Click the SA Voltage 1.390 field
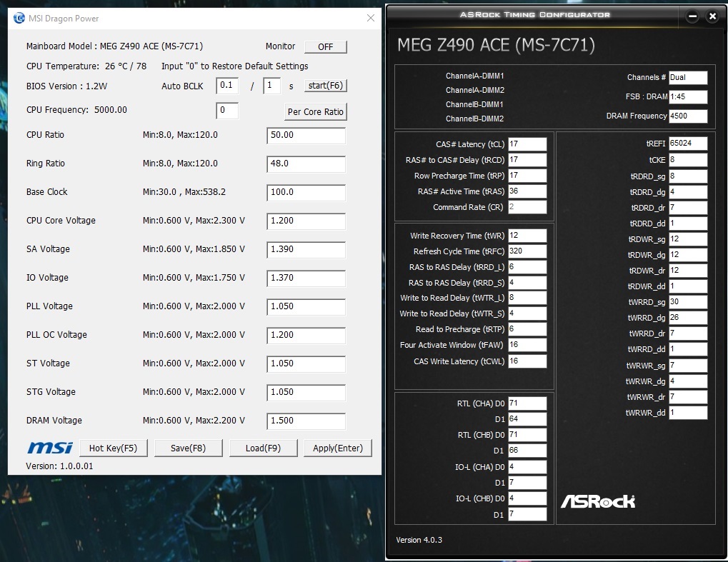Image resolution: width=728 pixels, height=562 pixels. tap(306, 250)
